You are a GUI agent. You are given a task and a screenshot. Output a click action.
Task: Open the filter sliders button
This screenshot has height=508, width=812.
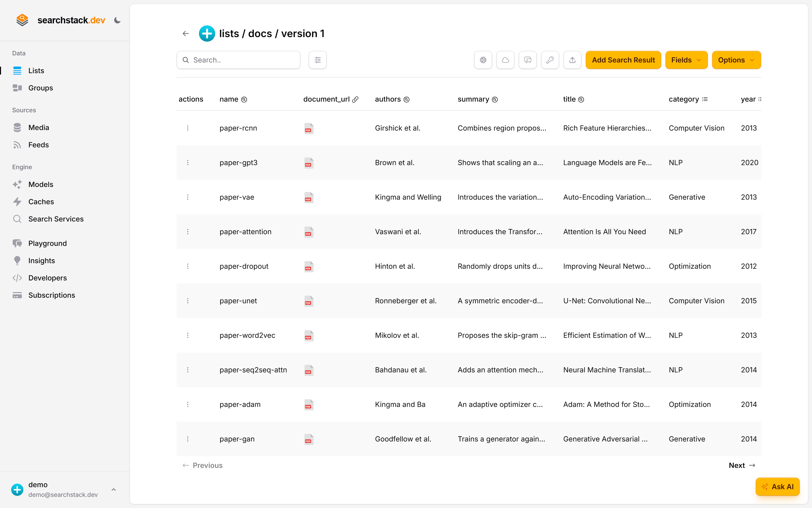[317, 60]
